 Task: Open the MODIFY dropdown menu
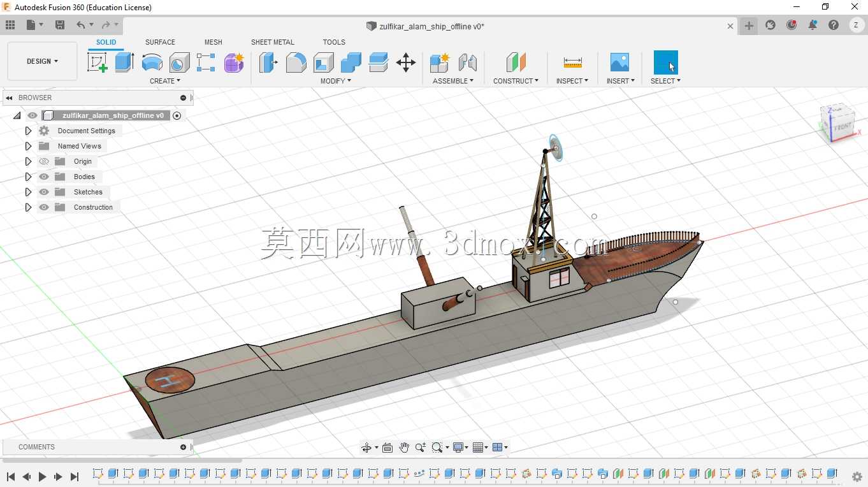[x=336, y=81]
